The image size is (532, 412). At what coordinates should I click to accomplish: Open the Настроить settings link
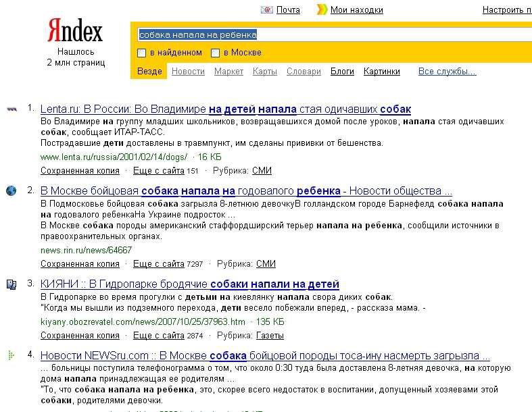tap(506, 9)
